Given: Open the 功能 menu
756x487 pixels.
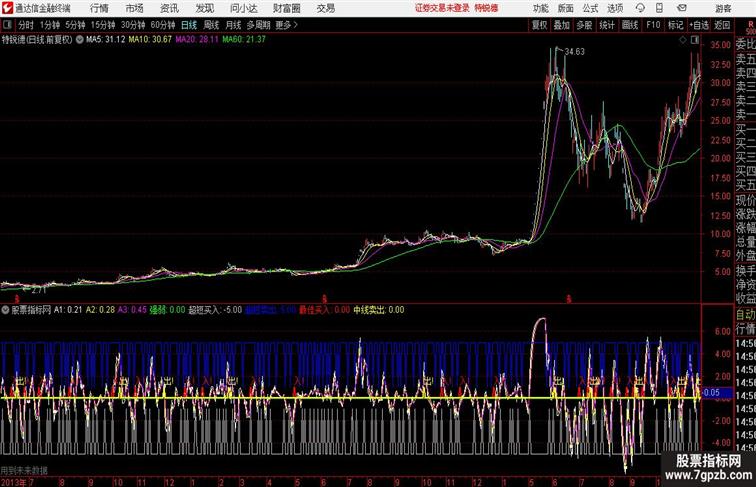Looking at the screenshot, I should click(540, 8).
